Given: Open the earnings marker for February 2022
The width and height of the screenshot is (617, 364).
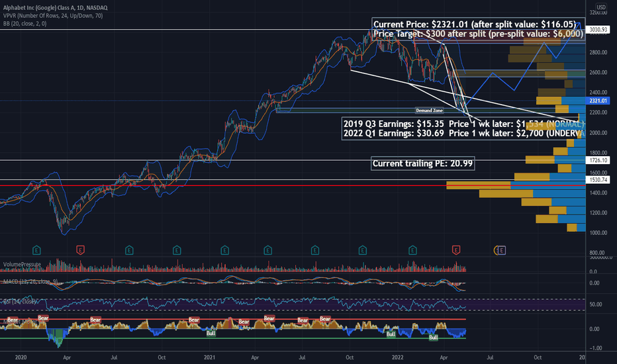Looking at the screenshot, I should tap(412, 250).
